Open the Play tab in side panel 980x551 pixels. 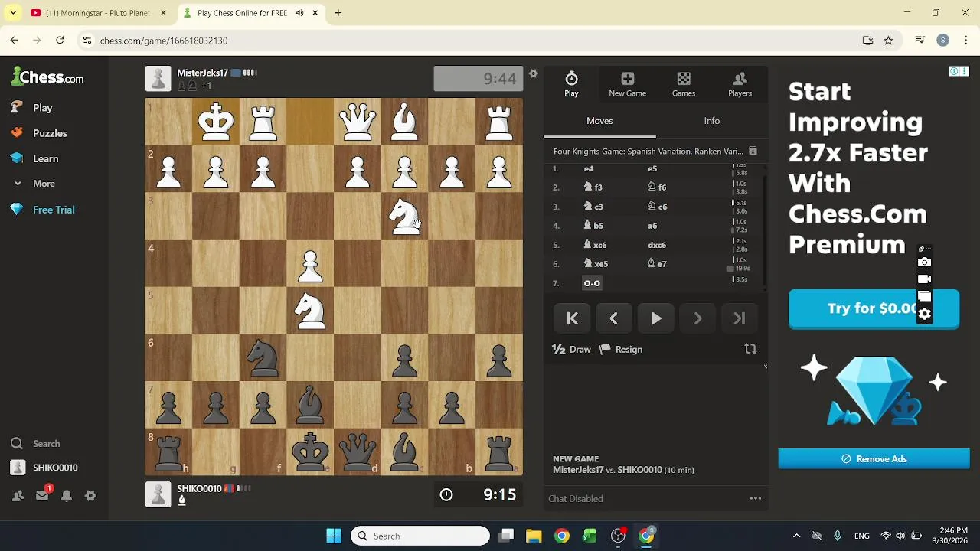(571, 84)
